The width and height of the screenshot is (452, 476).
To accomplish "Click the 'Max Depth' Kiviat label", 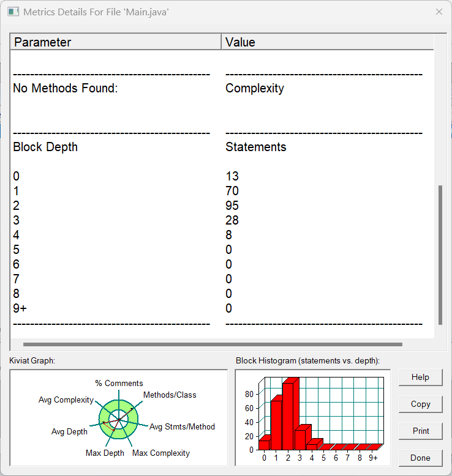I will coord(105,453).
